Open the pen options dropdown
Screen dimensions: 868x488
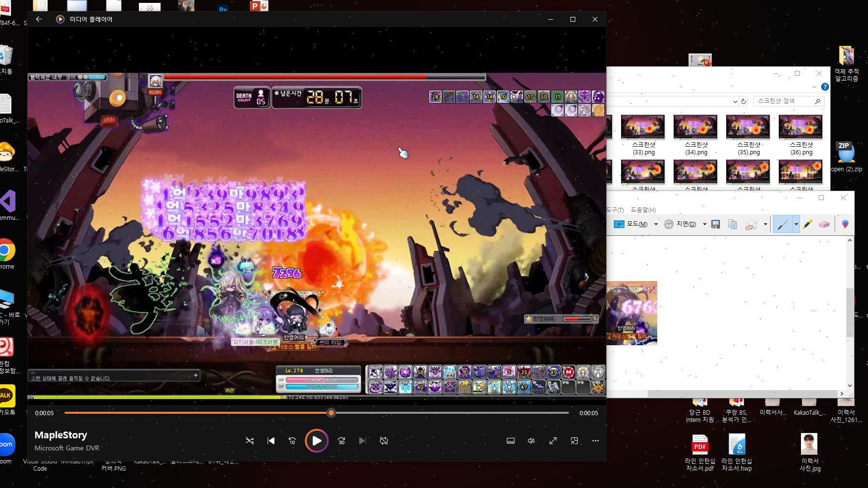pos(796,224)
